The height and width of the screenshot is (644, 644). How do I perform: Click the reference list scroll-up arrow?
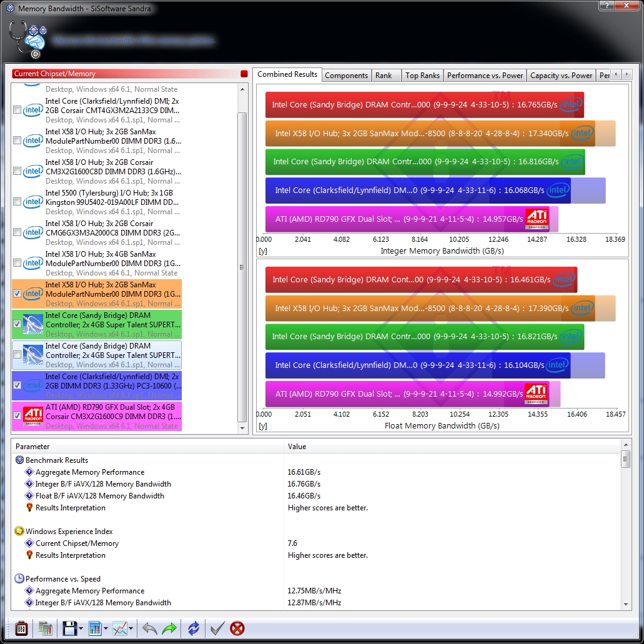tap(242, 89)
